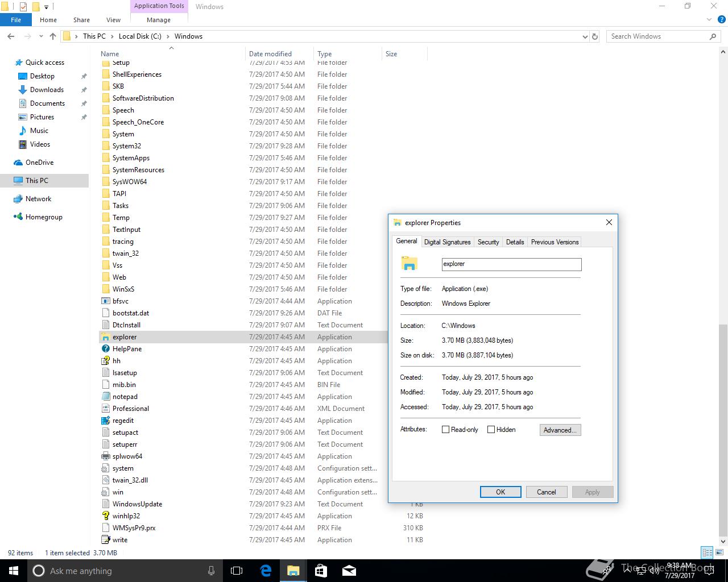Click the file name field in Properties
The width and height of the screenshot is (728, 582).
tap(511, 264)
